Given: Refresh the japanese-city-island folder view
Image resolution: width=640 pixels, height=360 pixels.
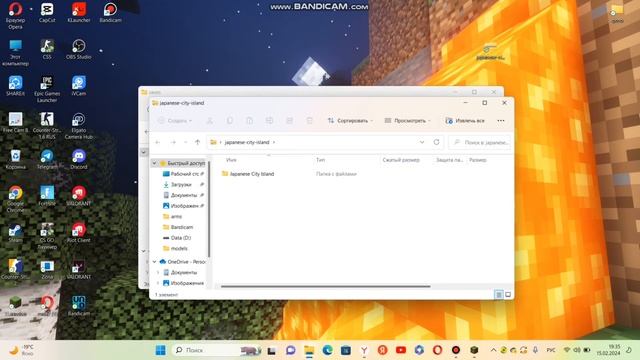Looking at the screenshot, I should (436, 142).
